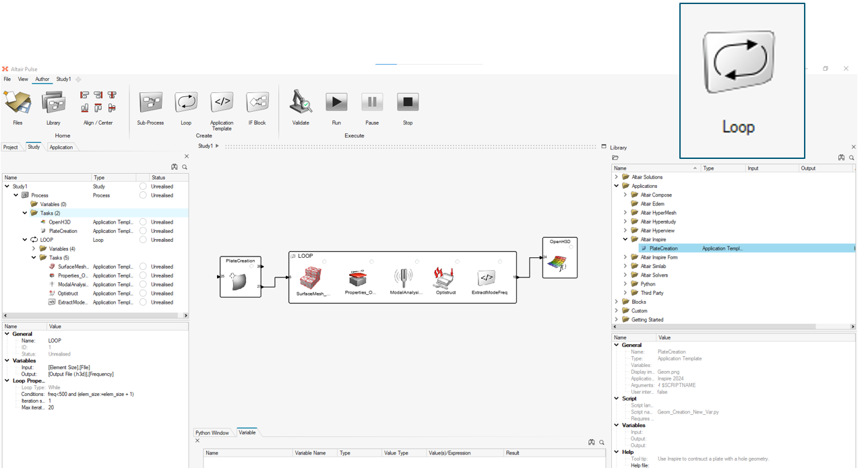Pause the study execution
This screenshot has width=868, height=468.
pos(372,108)
